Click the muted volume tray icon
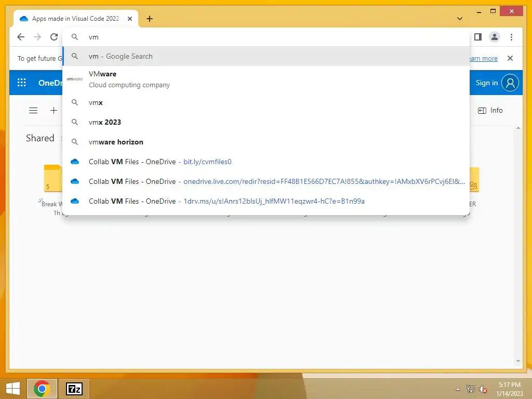 coord(483,389)
